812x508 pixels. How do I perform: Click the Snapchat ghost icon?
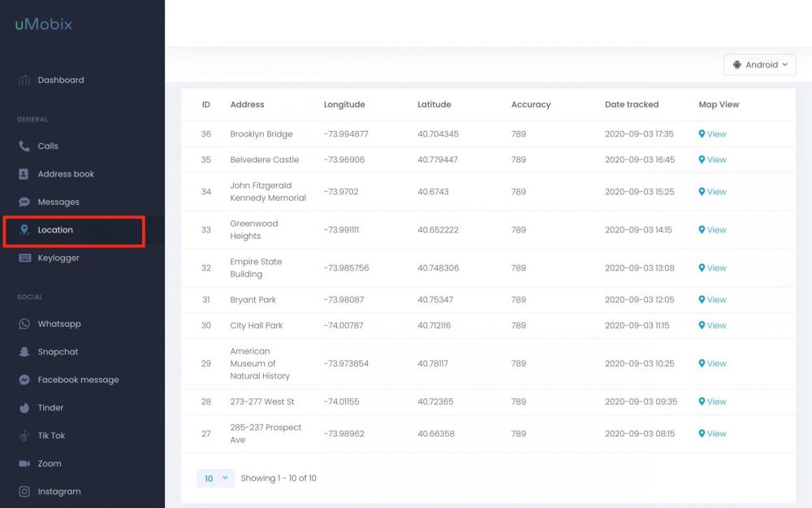(x=24, y=352)
